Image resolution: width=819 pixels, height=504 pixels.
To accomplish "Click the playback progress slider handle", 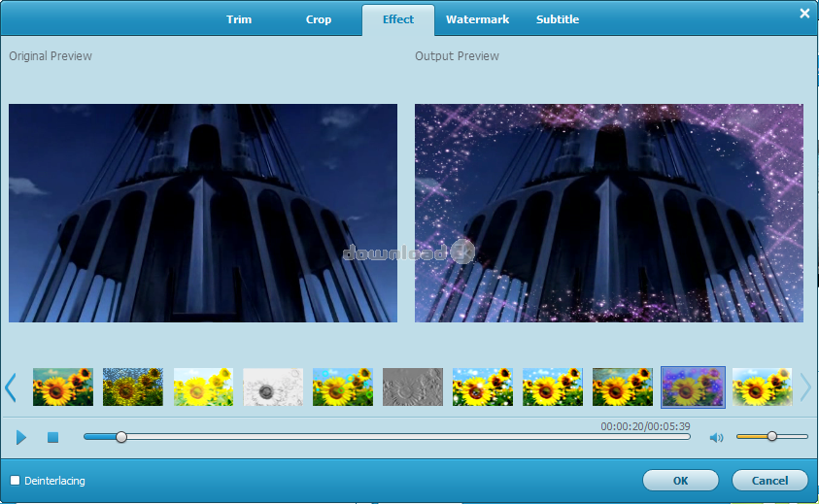I will pos(121,437).
